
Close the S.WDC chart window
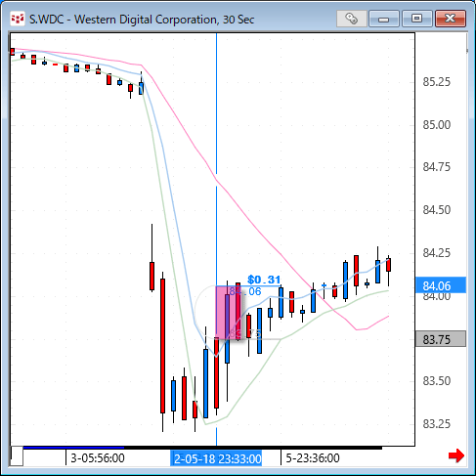pos(451,19)
